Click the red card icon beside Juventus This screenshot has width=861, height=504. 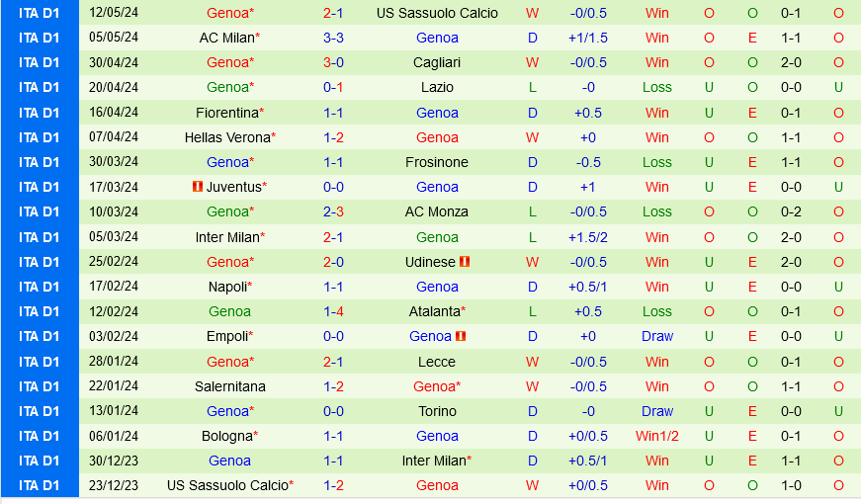pyautogui.click(x=198, y=187)
